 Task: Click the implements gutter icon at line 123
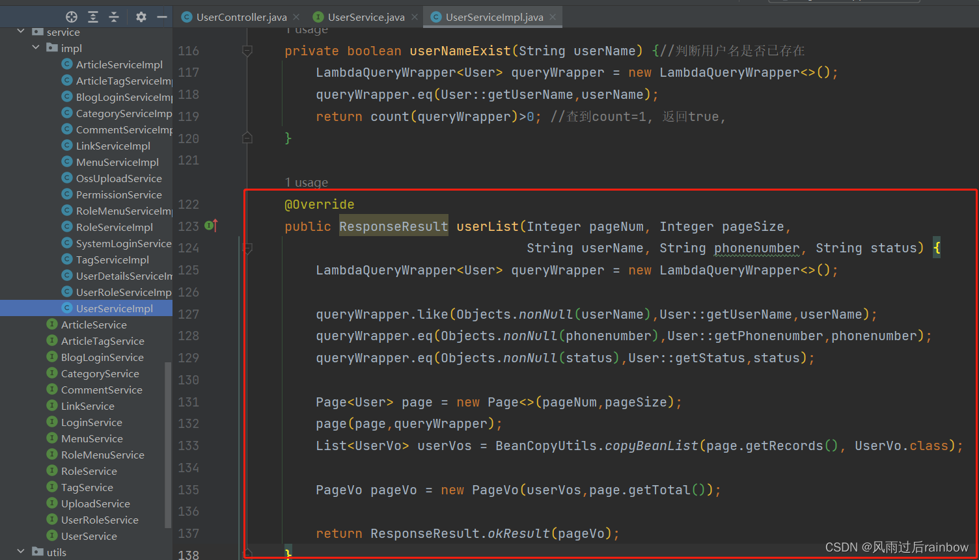[211, 226]
